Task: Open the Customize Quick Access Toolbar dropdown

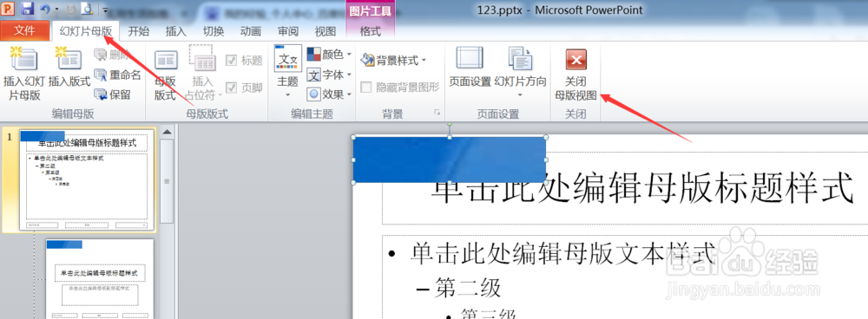Action: pyautogui.click(x=105, y=10)
